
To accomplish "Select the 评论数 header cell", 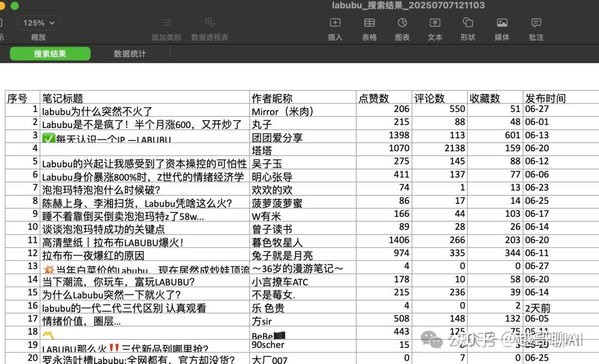I will tap(439, 98).
